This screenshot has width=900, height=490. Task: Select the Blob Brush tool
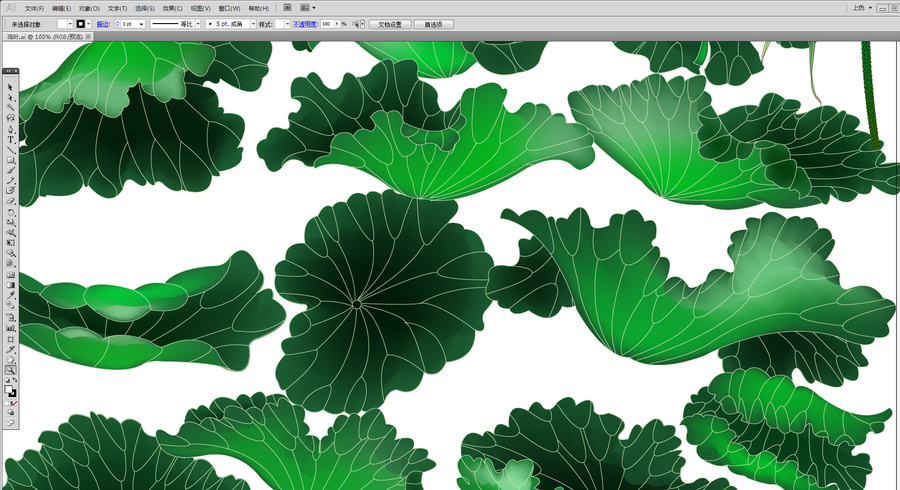click(10, 190)
